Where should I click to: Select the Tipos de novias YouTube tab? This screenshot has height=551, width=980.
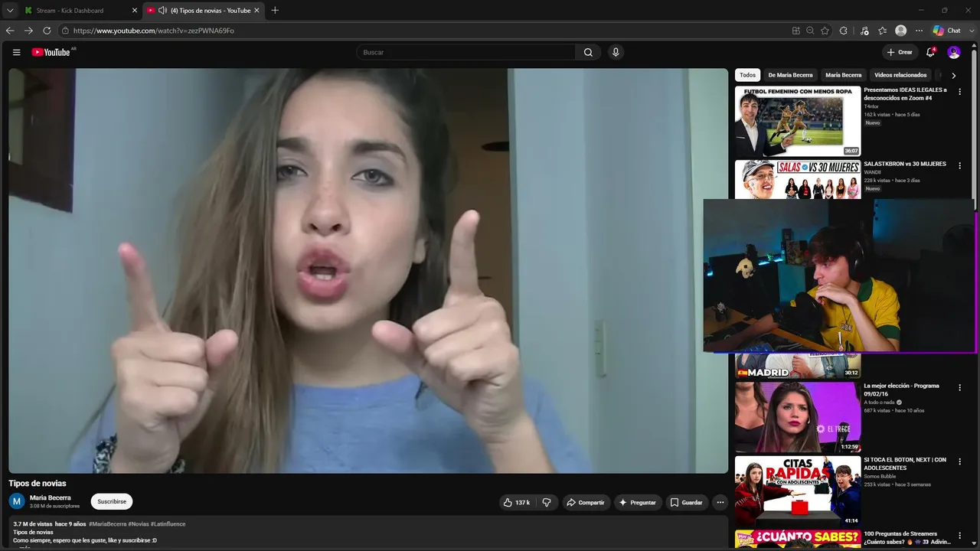(x=202, y=11)
